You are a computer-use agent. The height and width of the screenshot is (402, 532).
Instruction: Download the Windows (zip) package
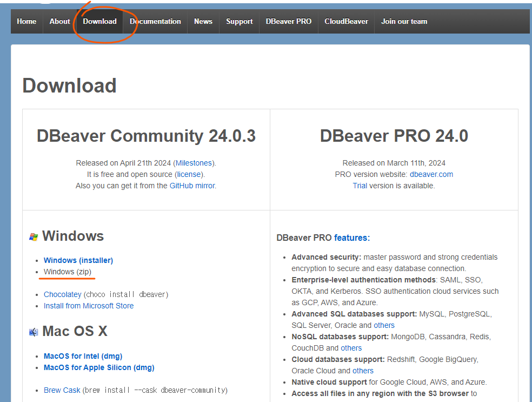(68, 272)
